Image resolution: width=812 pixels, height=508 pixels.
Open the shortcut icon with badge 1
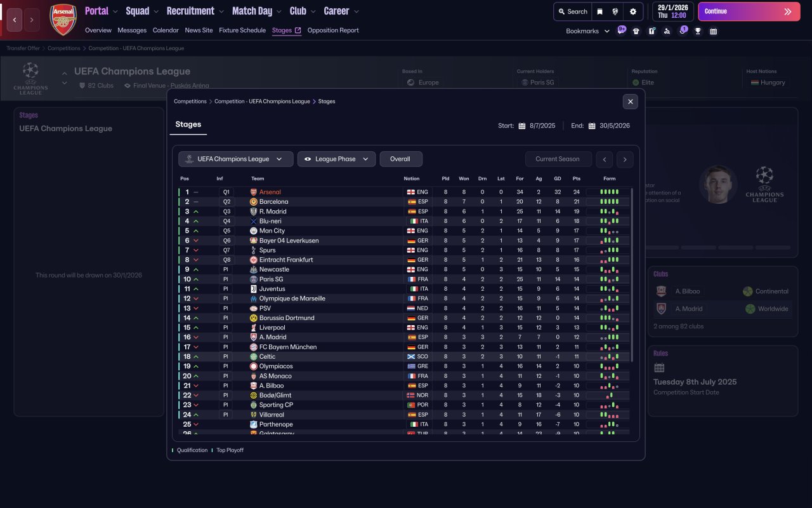[683, 30]
